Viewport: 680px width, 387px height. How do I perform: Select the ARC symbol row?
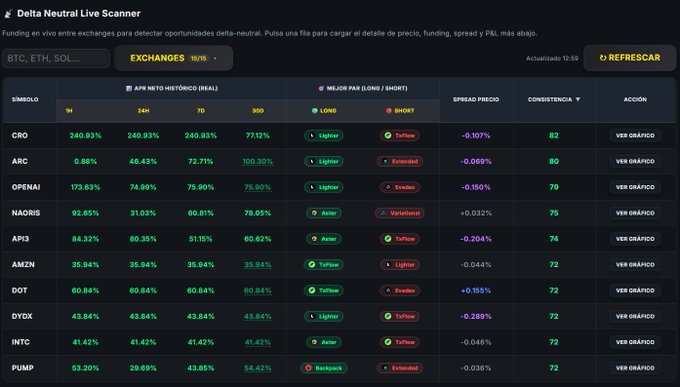pos(339,161)
